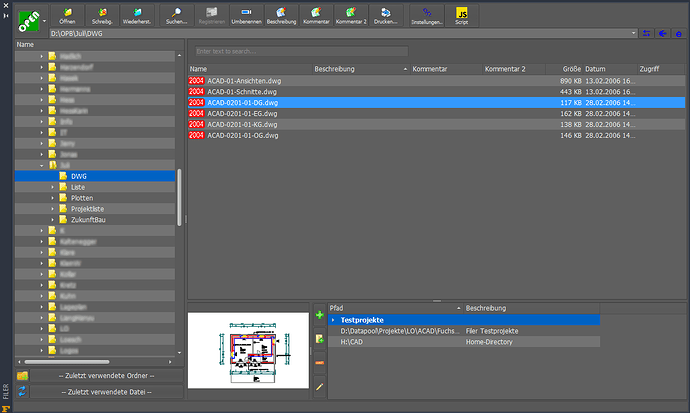Screen dimensions: 690x413
Task: Expand the Projektliste folder node
Action: tap(53, 208)
